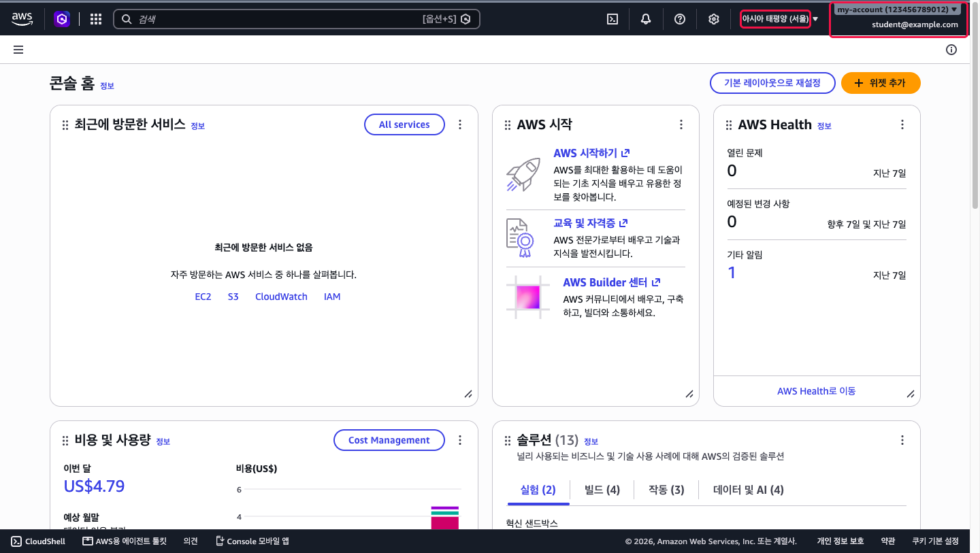Grab the drag handle of 솔루션 widget
The image size is (980, 553).
point(508,441)
